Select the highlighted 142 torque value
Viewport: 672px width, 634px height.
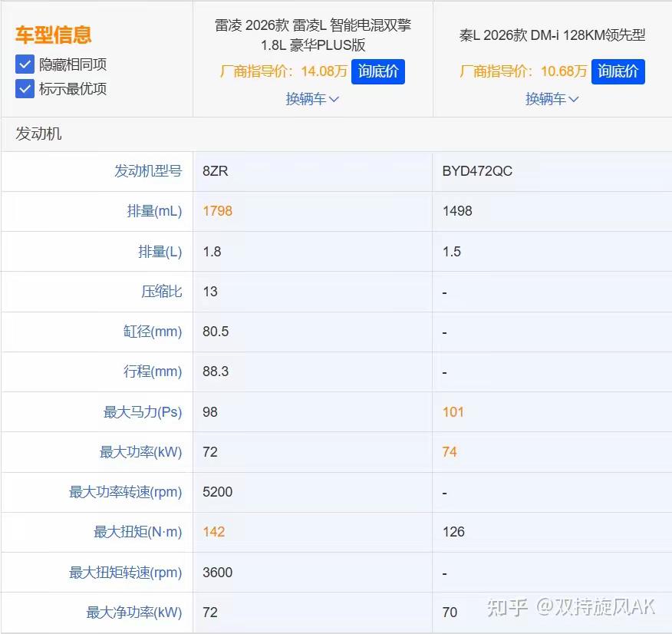point(214,532)
